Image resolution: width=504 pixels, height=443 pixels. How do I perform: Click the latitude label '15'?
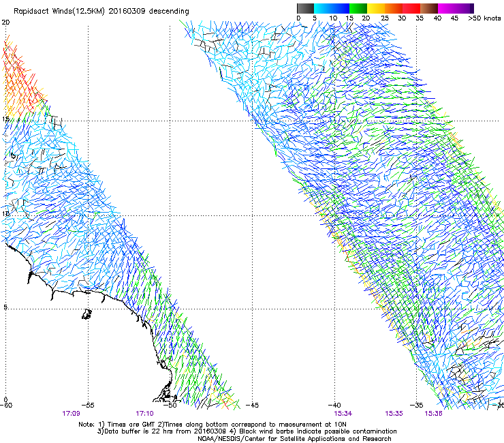pyautogui.click(x=5, y=119)
